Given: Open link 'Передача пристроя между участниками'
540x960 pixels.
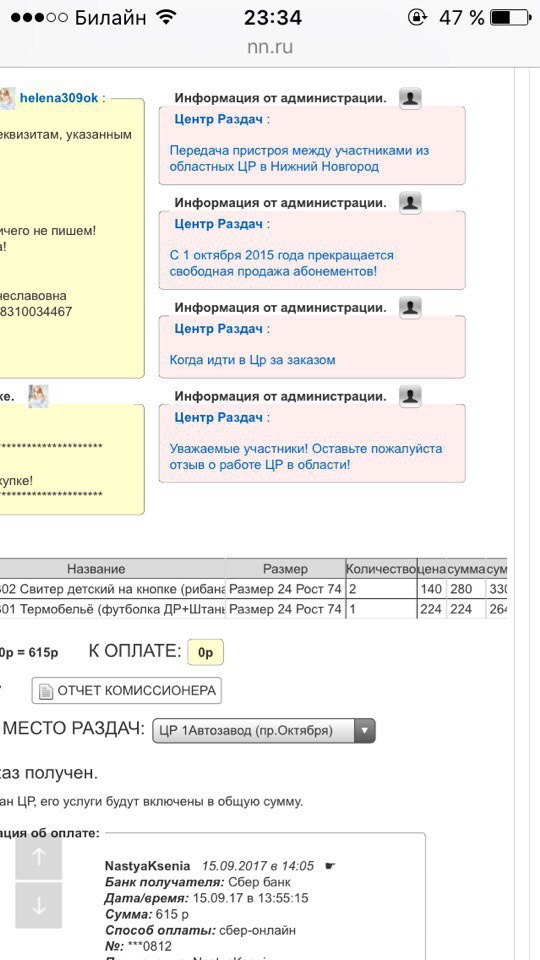Looking at the screenshot, I should tap(299, 158).
